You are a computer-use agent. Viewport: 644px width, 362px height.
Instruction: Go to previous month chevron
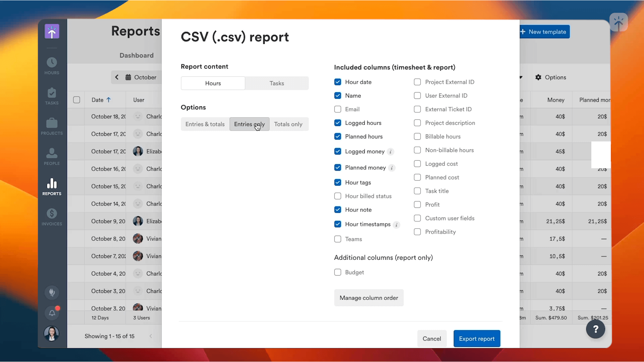point(117,77)
